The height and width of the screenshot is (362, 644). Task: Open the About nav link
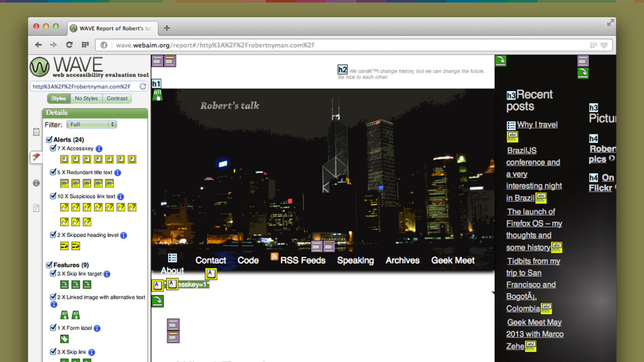tap(172, 270)
